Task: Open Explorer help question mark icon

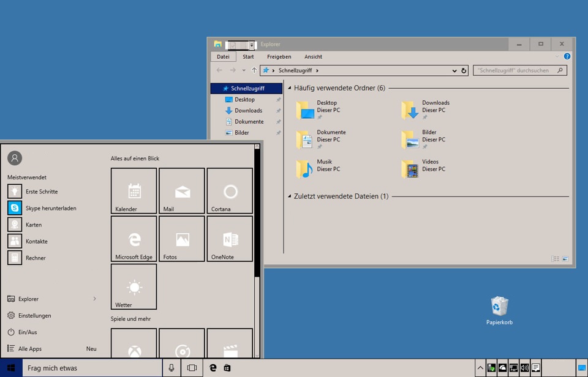Action: 567,56
